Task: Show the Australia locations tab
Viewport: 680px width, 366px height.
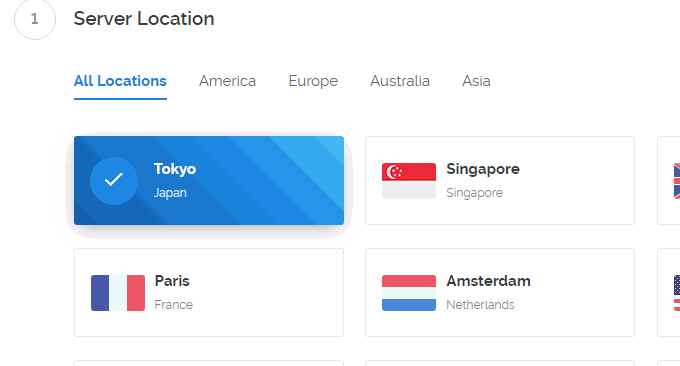Action: tap(400, 81)
